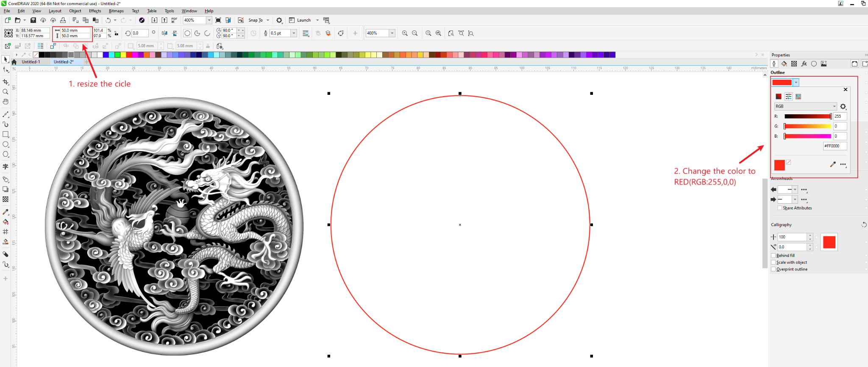Screen dimensions: 868x367
Task: Select the Pick tool in the toolbox
Action: click(6, 60)
